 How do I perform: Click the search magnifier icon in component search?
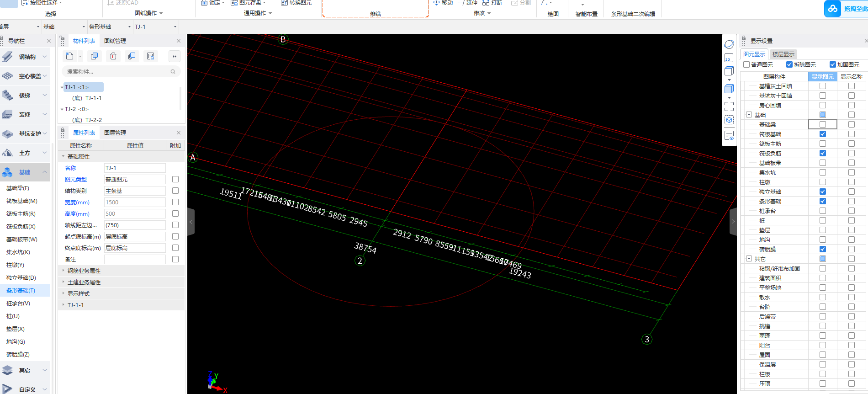(173, 72)
